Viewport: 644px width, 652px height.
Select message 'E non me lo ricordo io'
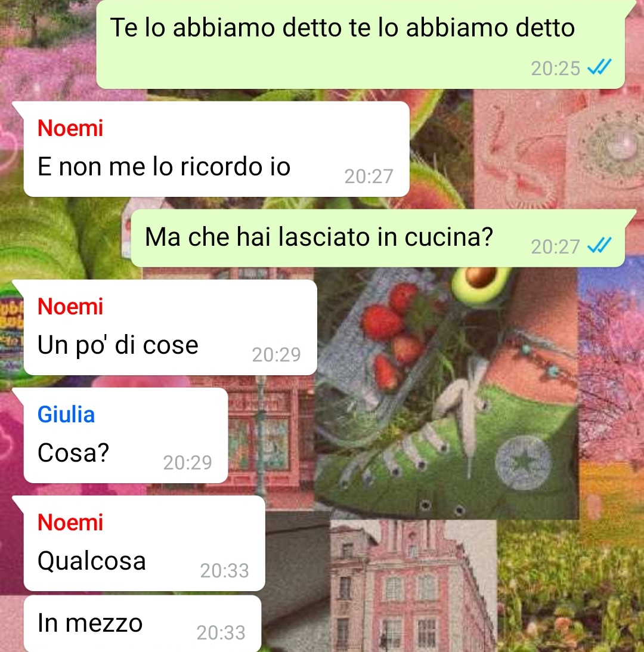[x=216, y=149]
